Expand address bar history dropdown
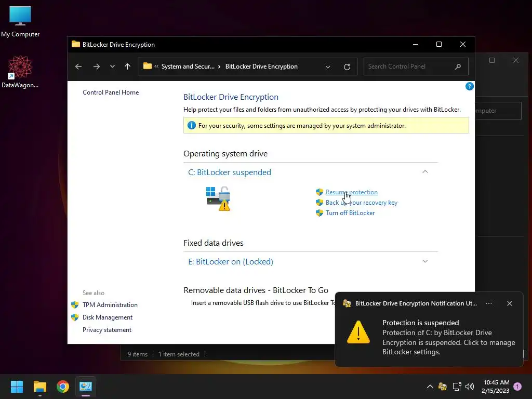Viewport: 532px width, 399px height. click(328, 67)
